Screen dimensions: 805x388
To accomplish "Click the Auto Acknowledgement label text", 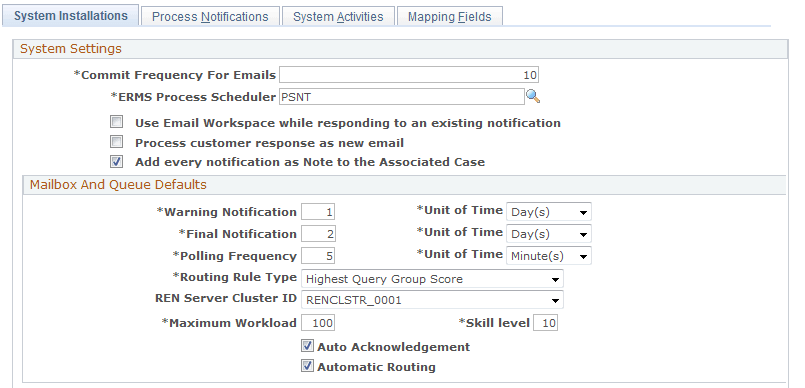I will coord(394,347).
